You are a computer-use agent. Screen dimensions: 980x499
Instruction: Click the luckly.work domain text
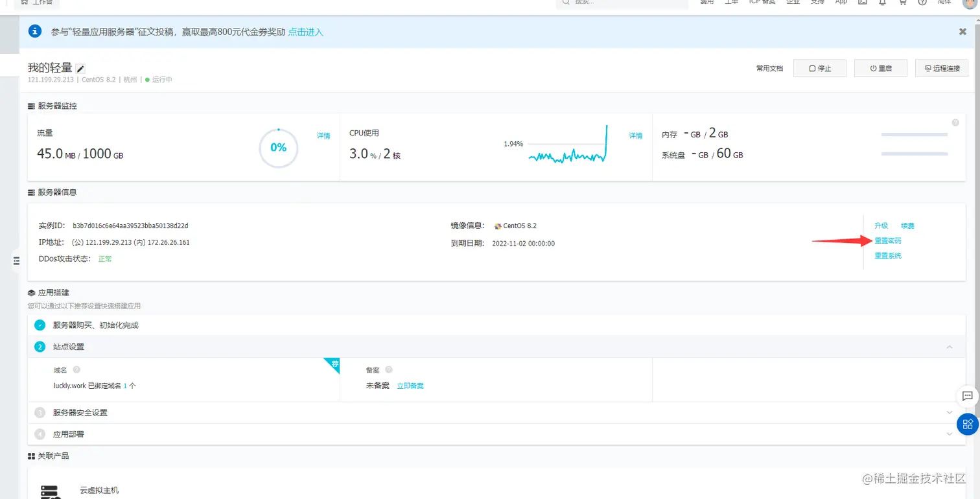coord(70,386)
